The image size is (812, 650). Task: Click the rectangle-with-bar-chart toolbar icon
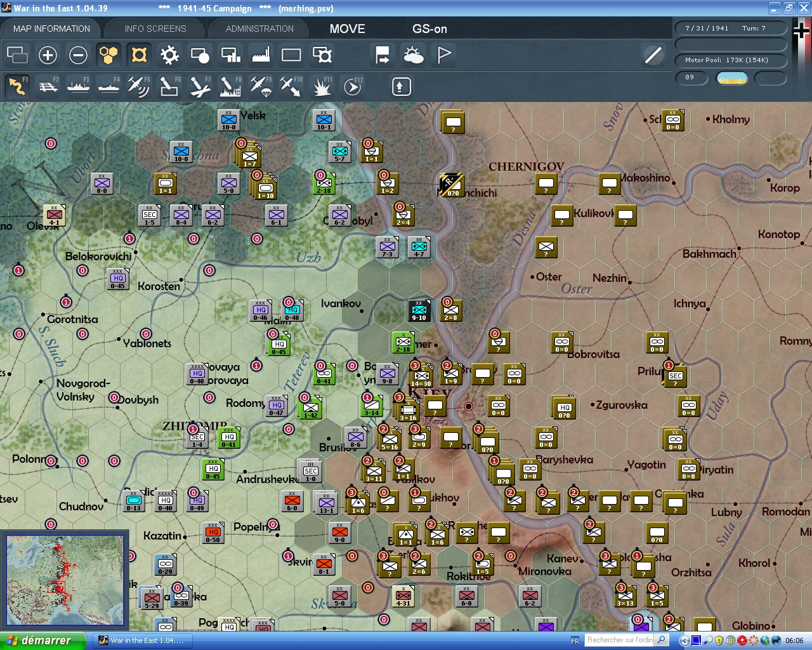230,55
